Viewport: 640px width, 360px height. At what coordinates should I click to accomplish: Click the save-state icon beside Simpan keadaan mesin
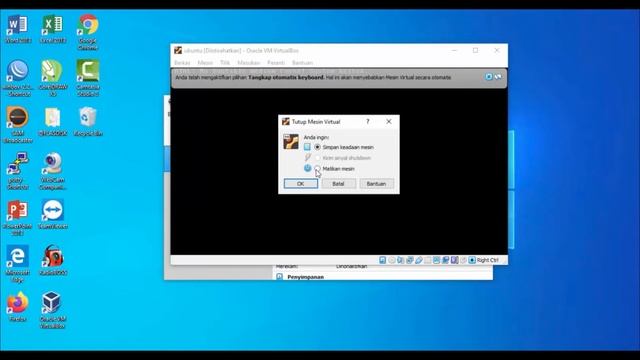(x=307, y=147)
